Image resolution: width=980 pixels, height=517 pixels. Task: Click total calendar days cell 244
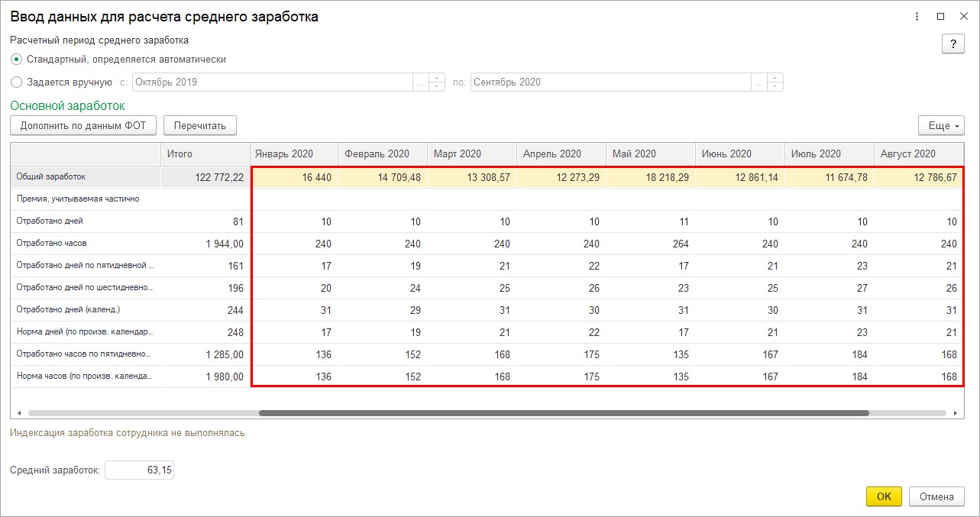(205, 310)
